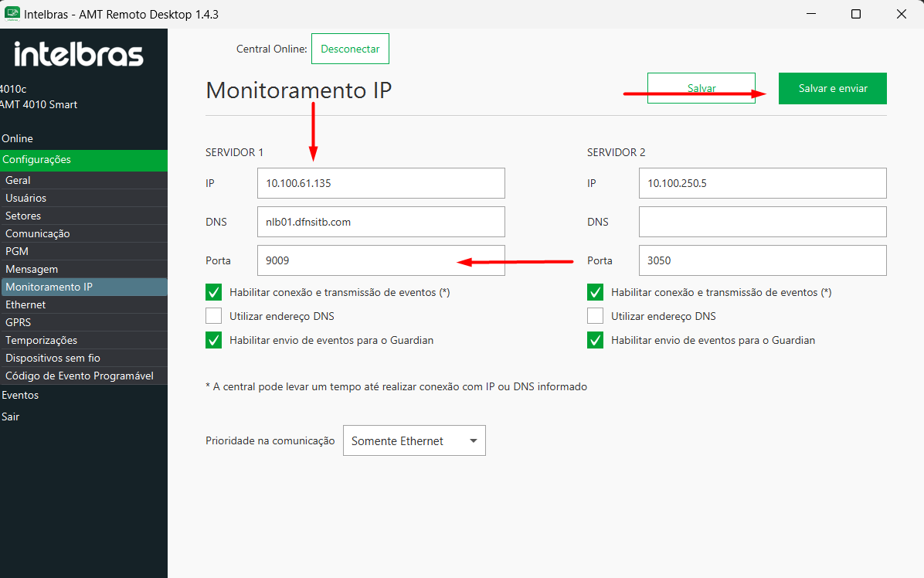Open Dispositivos sem fio page

(83, 358)
